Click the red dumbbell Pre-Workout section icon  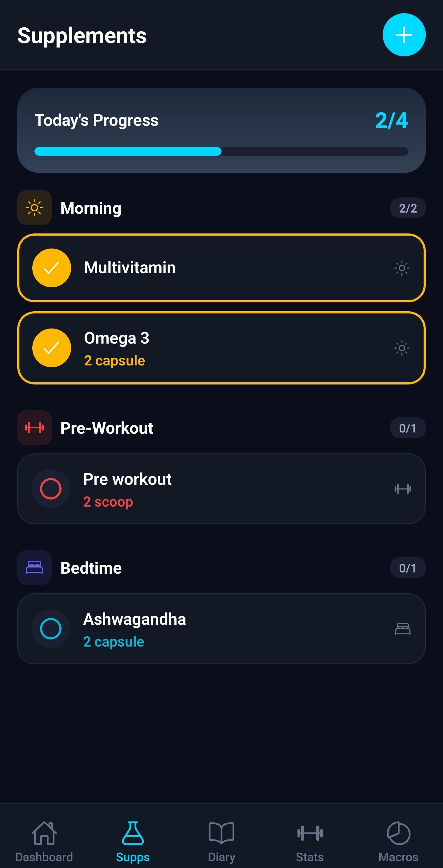tap(34, 428)
